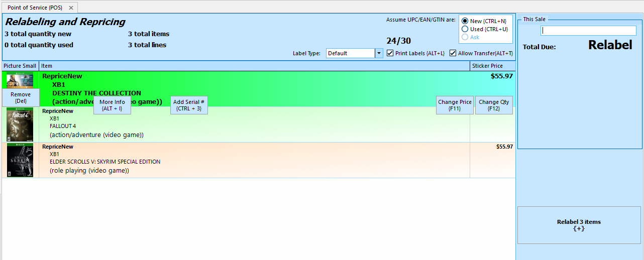Select the Destiny The Collection cover thumbnail
Image resolution: width=644 pixels, height=260 pixels.
point(20,80)
